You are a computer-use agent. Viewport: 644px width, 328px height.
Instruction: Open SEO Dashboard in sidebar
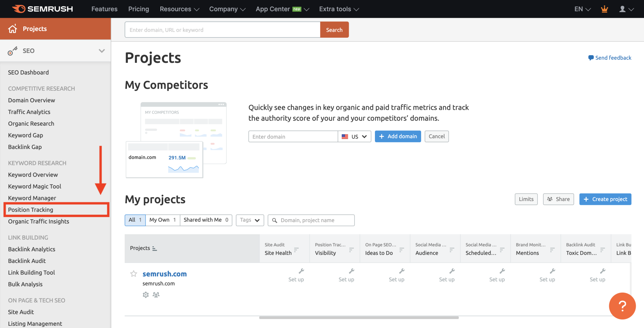(28, 72)
